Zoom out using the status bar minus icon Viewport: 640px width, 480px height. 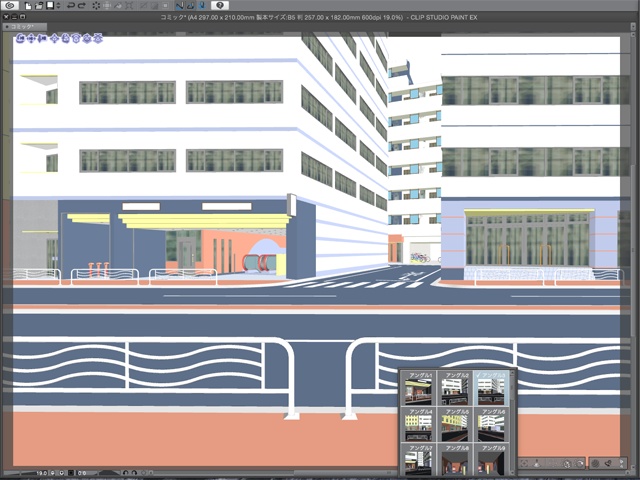[x=53, y=473]
